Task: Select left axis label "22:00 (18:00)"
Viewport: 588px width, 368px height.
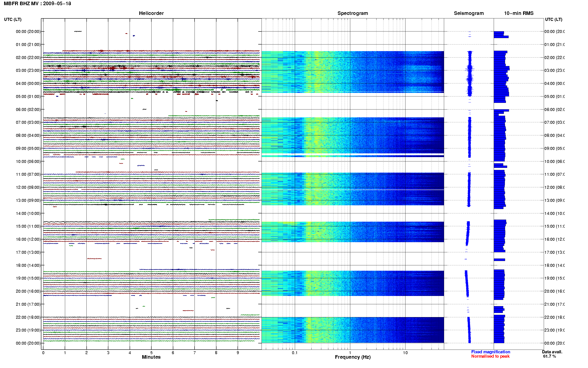Action: (28, 317)
